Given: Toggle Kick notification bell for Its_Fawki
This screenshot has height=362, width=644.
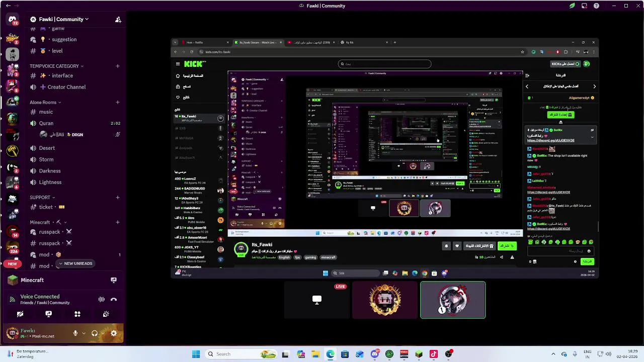Looking at the screenshot, I should (446, 246).
